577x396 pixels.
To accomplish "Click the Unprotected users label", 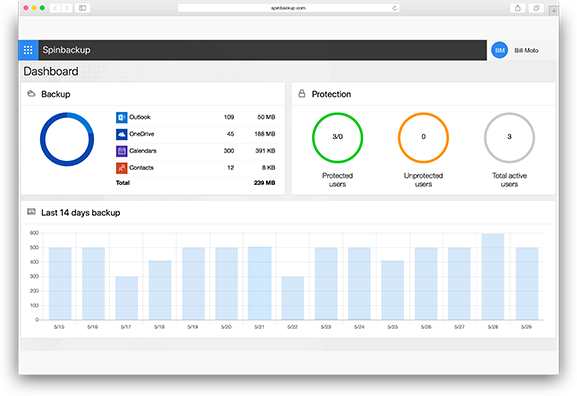I will pos(423,180).
